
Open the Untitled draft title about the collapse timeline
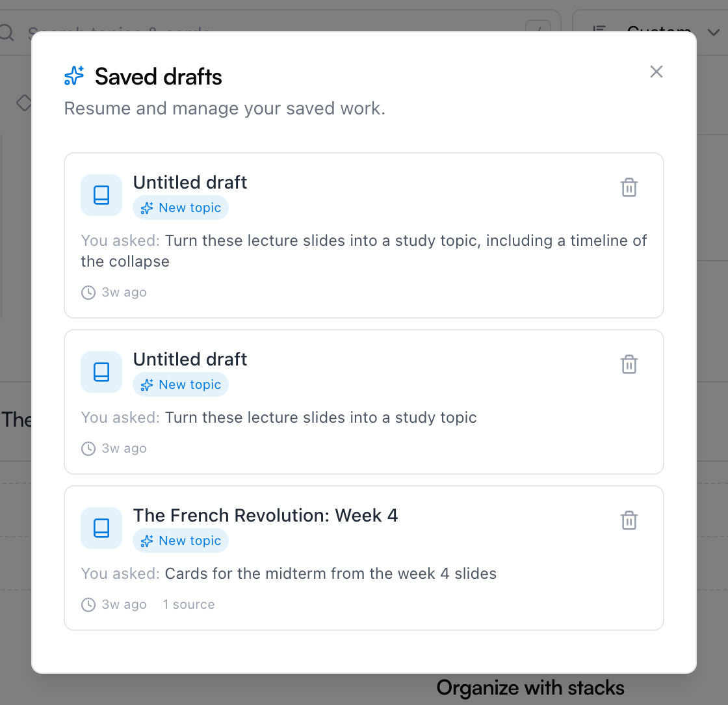click(x=190, y=183)
